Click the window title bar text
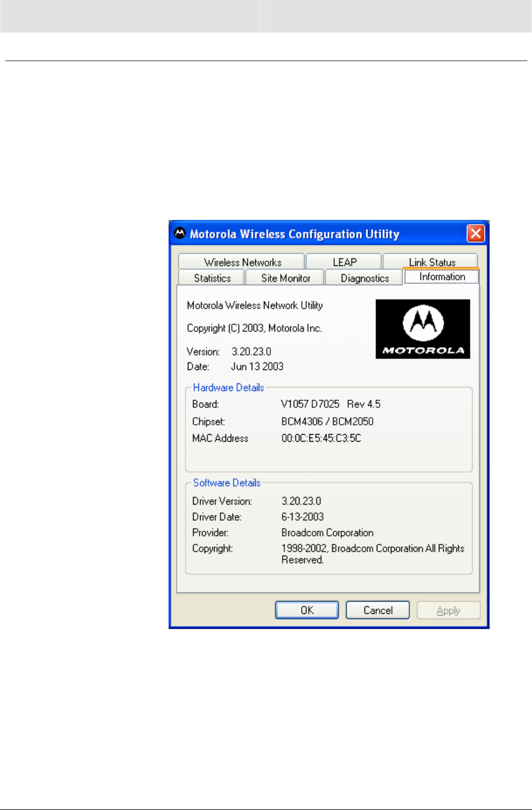The image size is (532, 810). pos(295,234)
